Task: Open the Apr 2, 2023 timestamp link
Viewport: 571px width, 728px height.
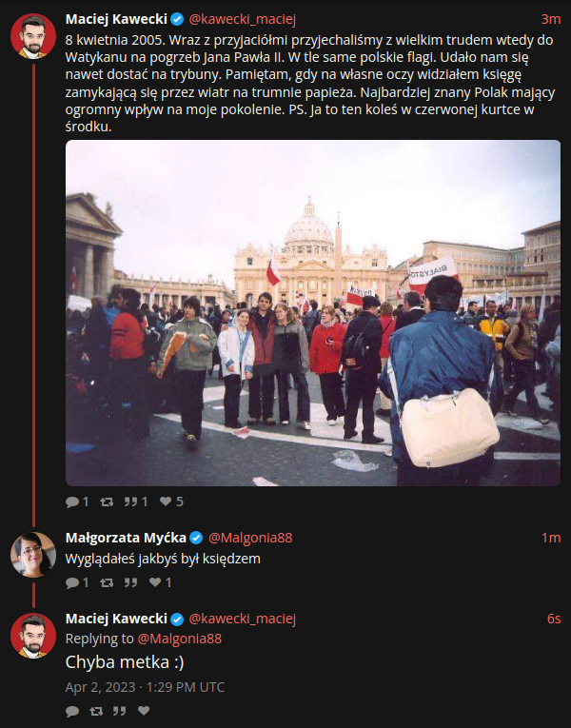Action: pos(145,687)
